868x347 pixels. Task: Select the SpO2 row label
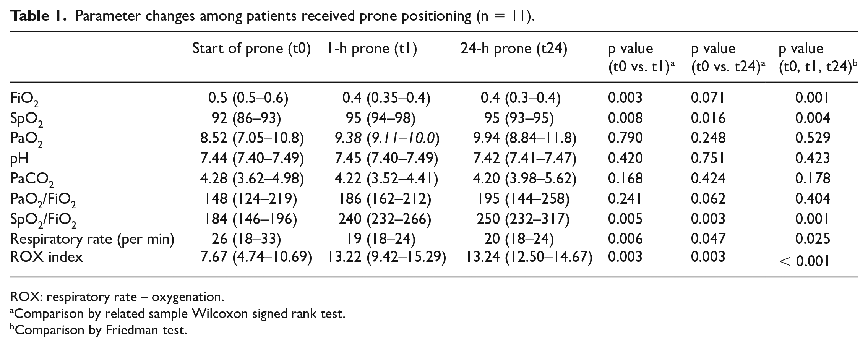26,119
